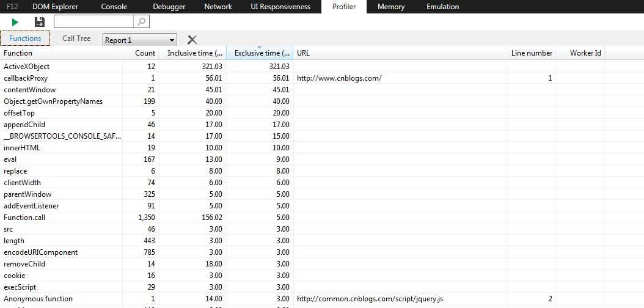
Task: Click inside the profiler search field
Action: [93, 22]
